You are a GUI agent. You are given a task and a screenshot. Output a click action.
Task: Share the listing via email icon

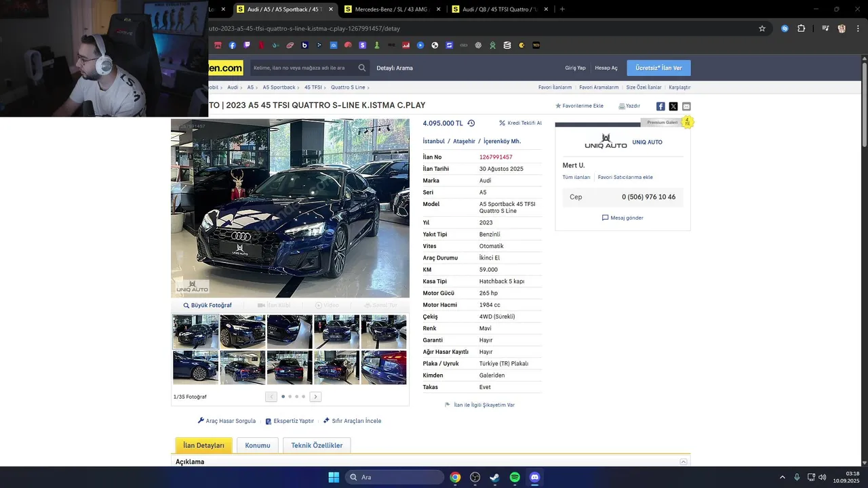click(x=686, y=106)
